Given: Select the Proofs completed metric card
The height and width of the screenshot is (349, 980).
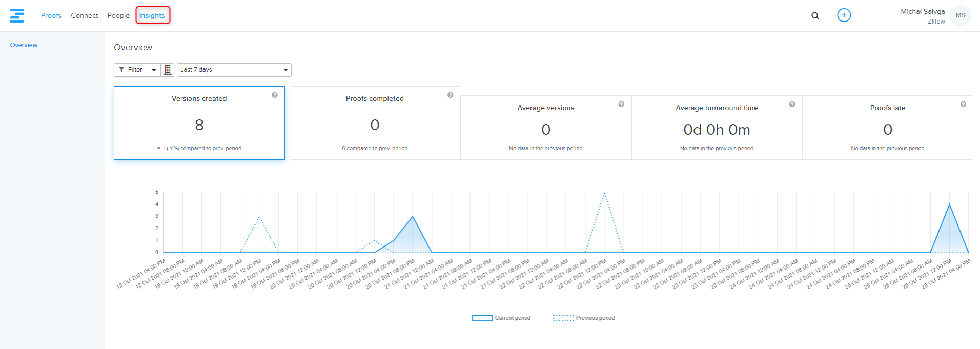Looking at the screenshot, I should point(375,123).
